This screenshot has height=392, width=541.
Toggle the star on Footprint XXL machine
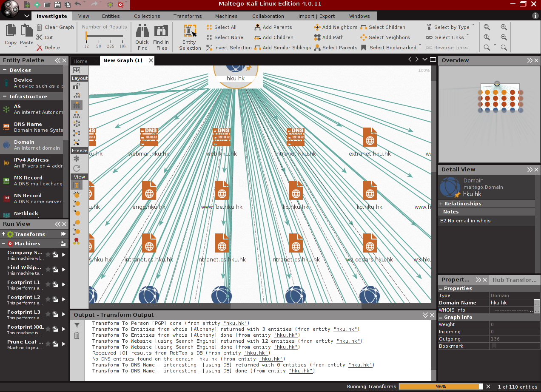48,330
